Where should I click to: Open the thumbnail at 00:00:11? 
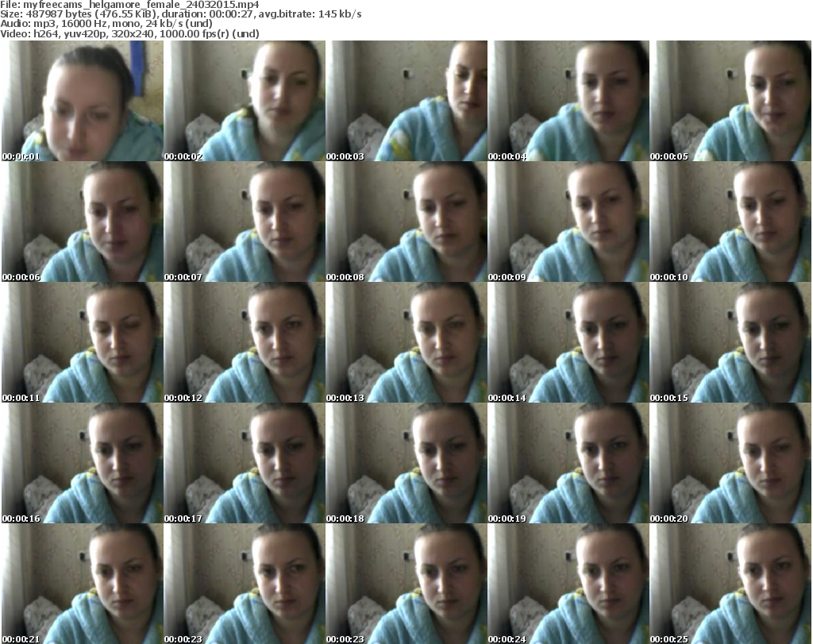[83, 343]
